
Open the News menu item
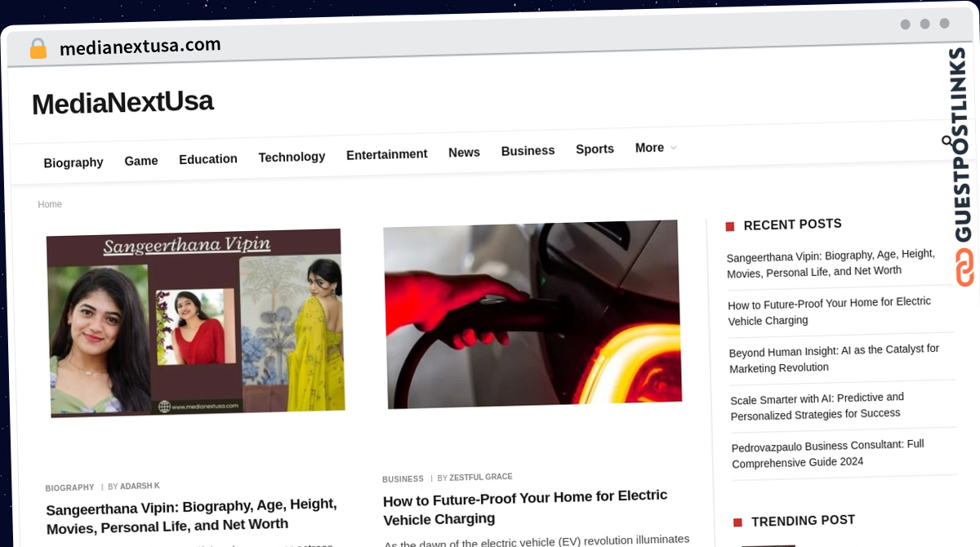click(464, 153)
